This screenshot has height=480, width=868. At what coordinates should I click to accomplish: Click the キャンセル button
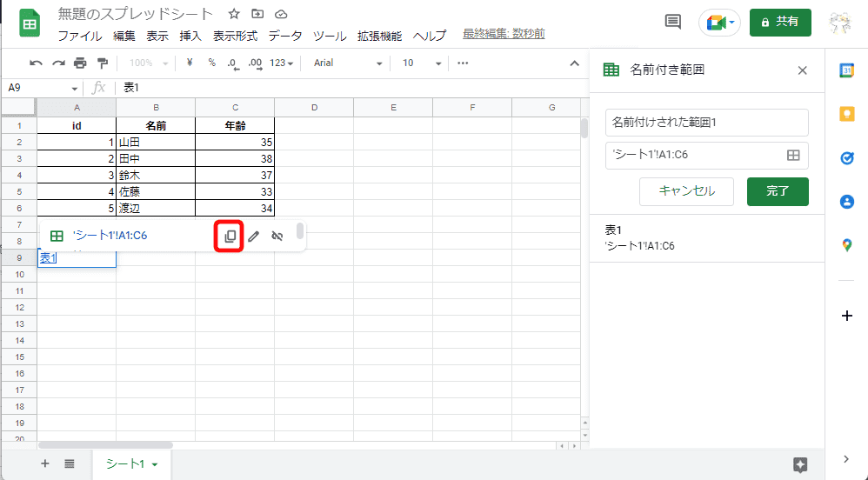click(686, 191)
